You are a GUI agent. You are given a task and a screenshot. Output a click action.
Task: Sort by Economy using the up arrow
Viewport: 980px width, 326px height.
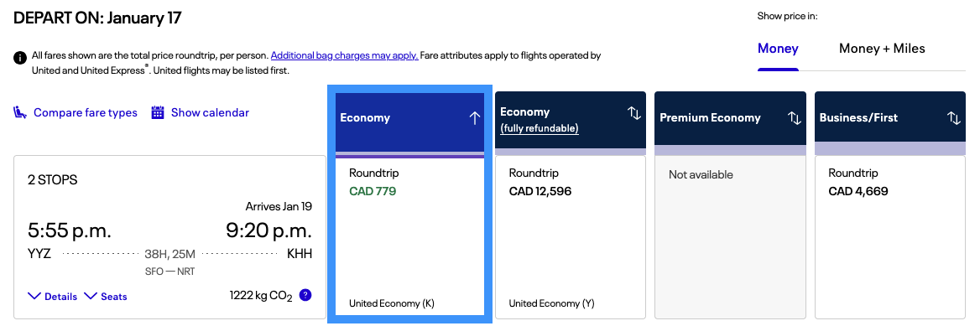[x=474, y=118]
